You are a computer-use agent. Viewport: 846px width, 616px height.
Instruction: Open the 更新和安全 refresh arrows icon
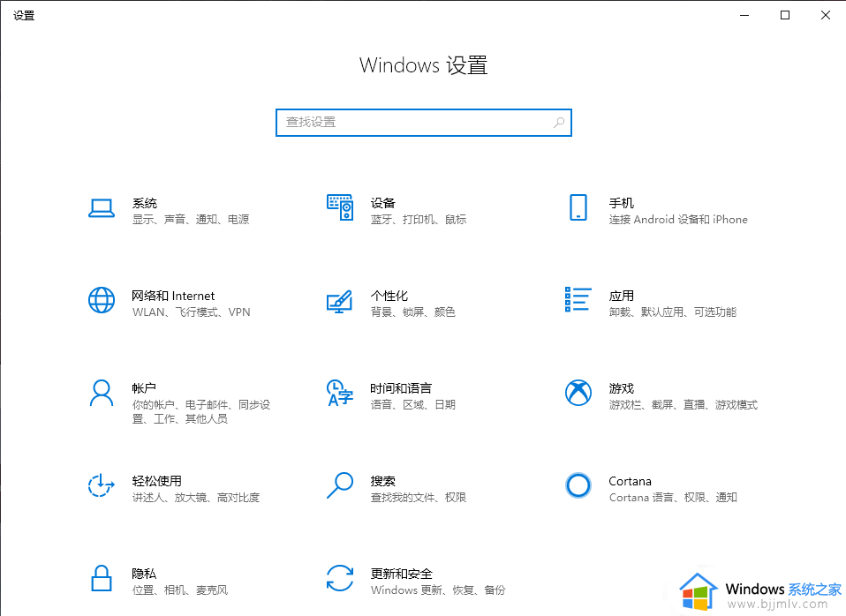tap(340, 578)
